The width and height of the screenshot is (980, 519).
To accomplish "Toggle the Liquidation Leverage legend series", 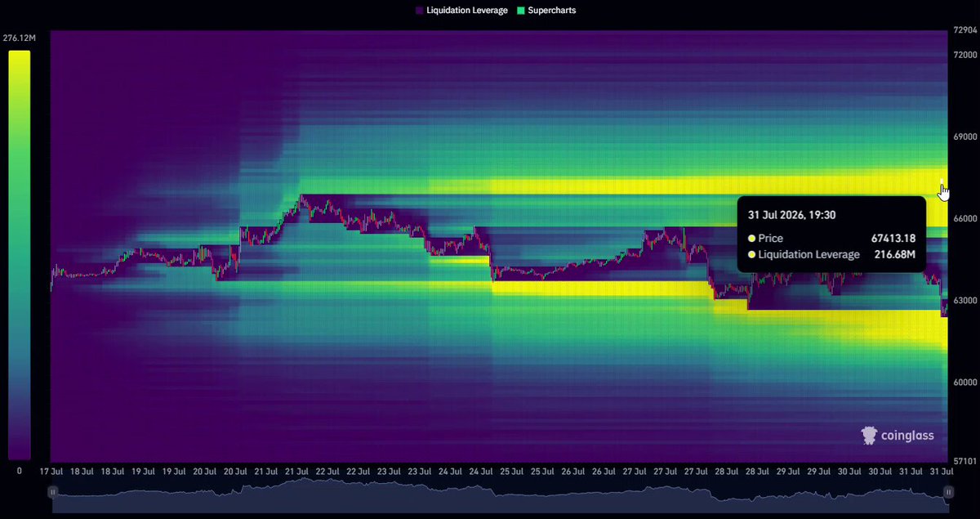I will 461,11.
